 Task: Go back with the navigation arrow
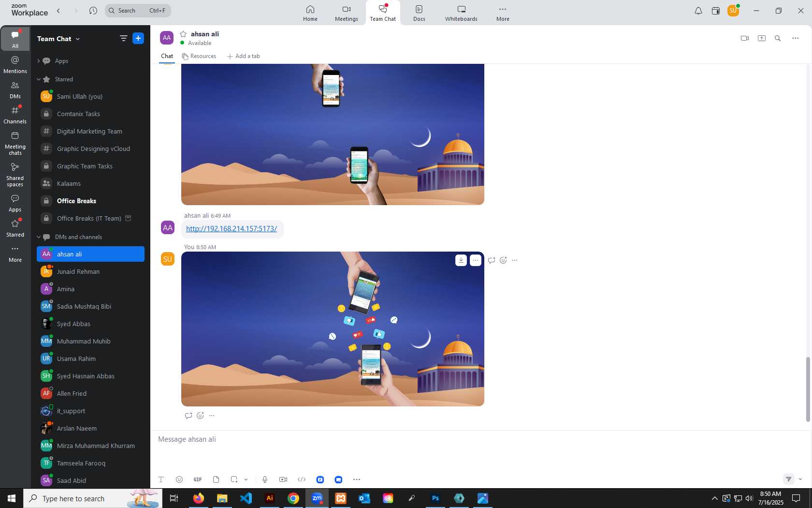click(x=58, y=10)
